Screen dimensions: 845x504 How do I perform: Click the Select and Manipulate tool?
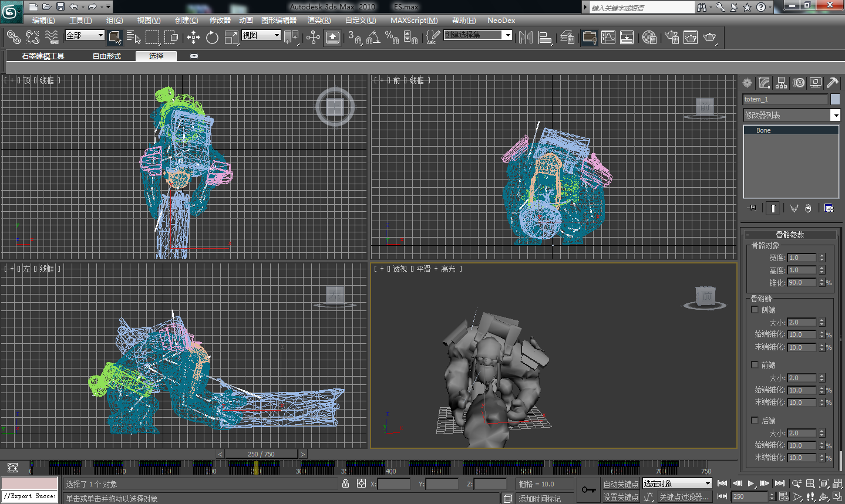point(313,38)
